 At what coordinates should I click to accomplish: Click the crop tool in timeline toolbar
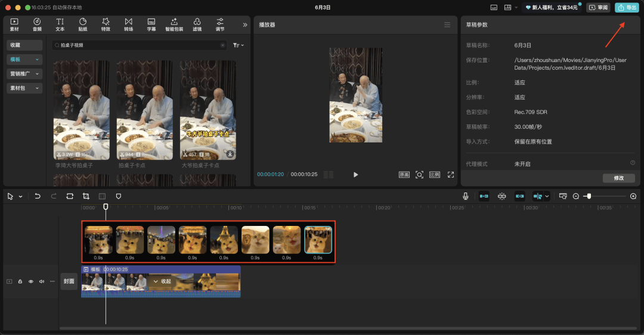pyautogui.click(x=86, y=196)
